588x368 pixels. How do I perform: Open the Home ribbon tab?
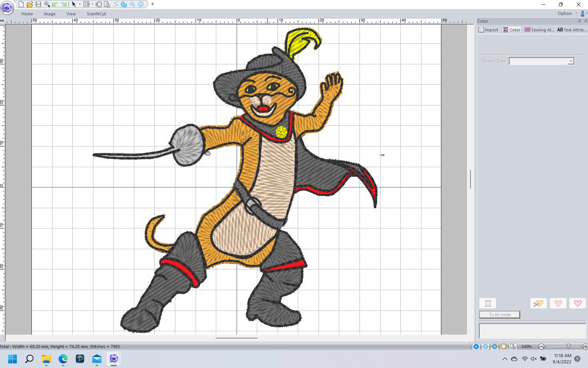pyautogui.click(x=27, y=14)
